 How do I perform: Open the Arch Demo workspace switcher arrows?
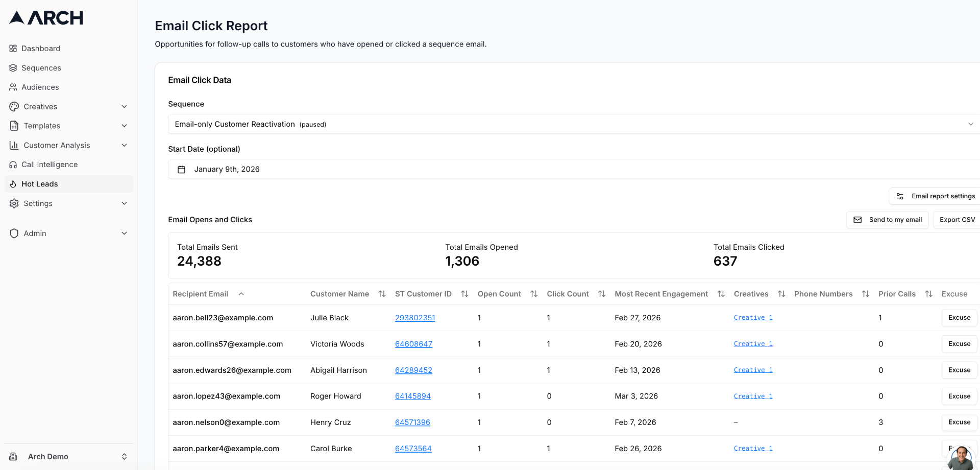pyautogui.click(x=124, y=457)
